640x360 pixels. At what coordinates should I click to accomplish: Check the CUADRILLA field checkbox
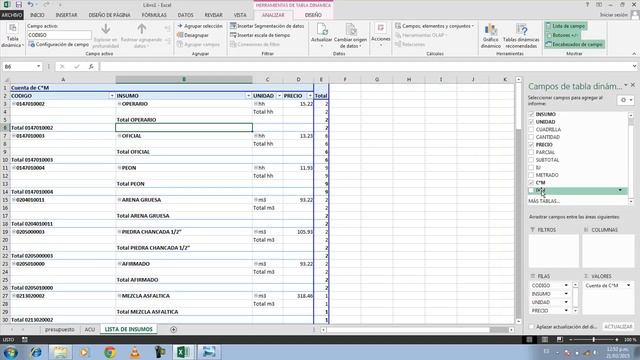pos(531,129)
